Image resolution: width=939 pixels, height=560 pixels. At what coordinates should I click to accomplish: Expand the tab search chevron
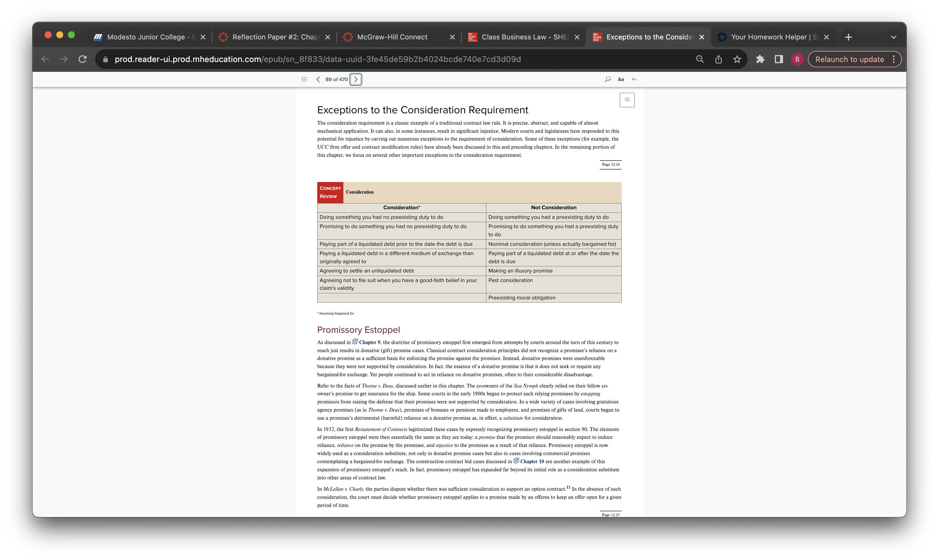click(x=893, y=37)
